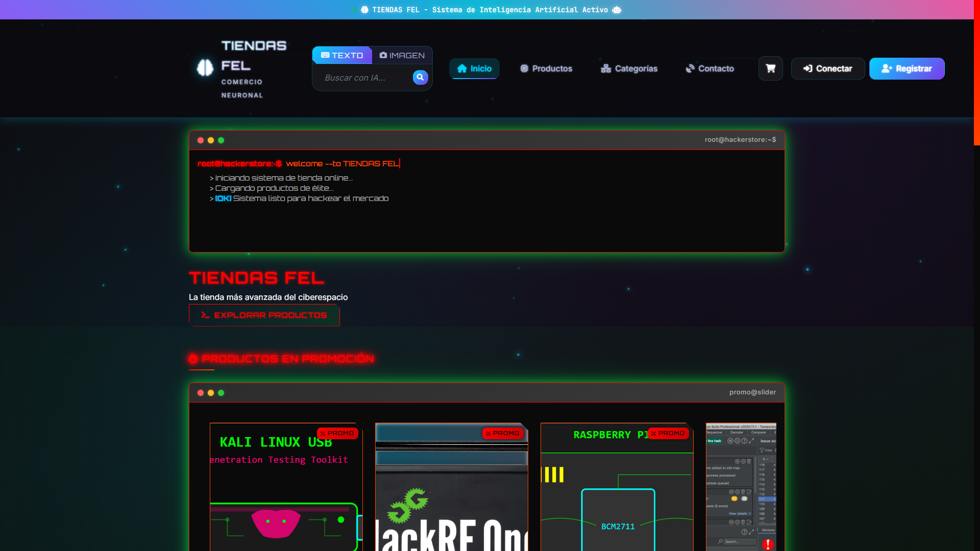Go to the Contacto page

[709, 68]
